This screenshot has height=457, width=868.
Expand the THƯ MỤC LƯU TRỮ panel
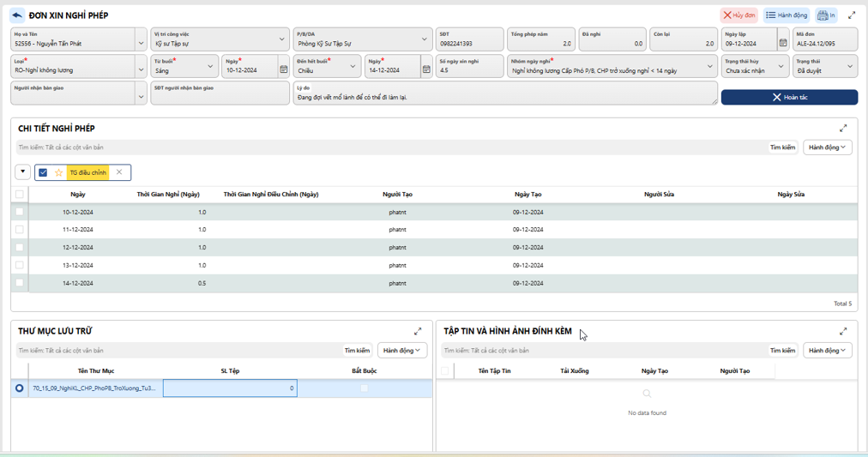(x=418, y=332)
